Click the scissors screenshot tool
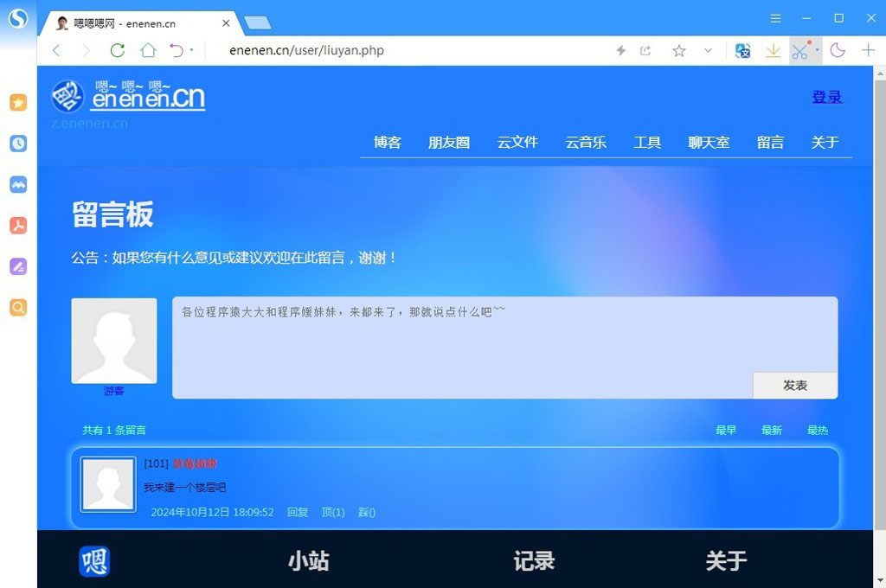Screen dimensions: 886x588 click(x=799, y=51)
